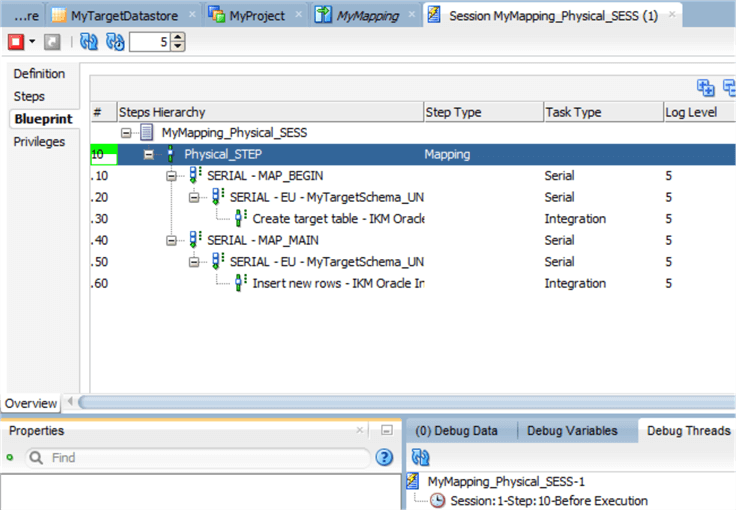The image size is (736, 510).
Task: Click the expand all icon above Log Level
Action: 706,88
